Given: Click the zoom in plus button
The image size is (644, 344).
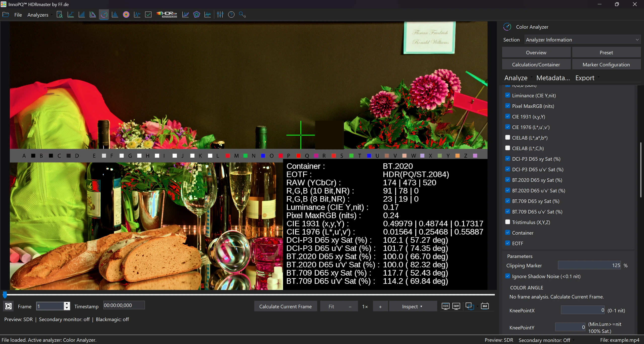Looking at the screenshot, I should tap(380, 306).
